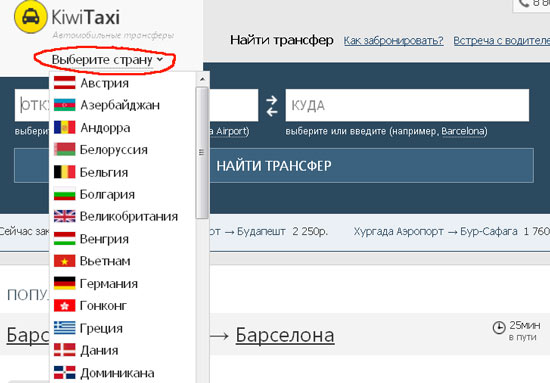Click the scroll-up arrow of country list

coord(202,79)
